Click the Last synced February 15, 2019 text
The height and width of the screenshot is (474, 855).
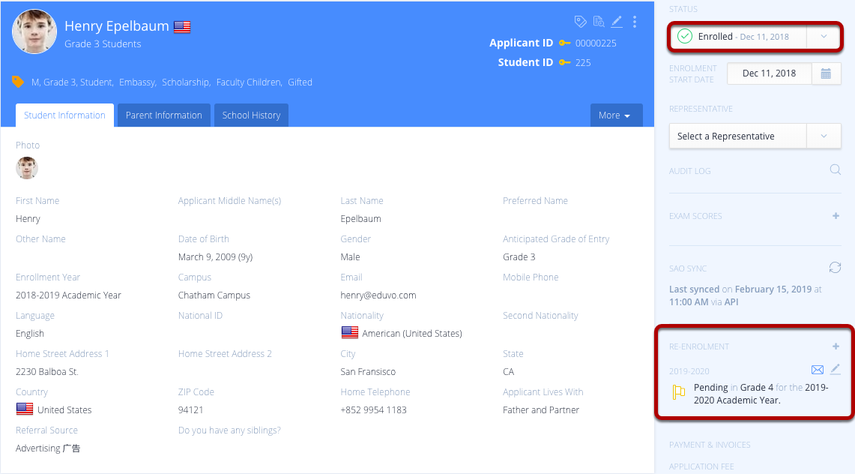[x=745, y=295]
